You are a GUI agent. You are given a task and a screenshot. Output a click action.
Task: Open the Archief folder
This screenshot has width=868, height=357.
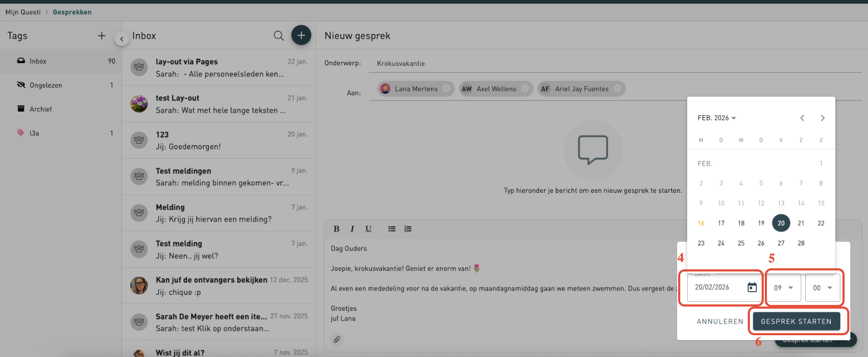[61, 109]
